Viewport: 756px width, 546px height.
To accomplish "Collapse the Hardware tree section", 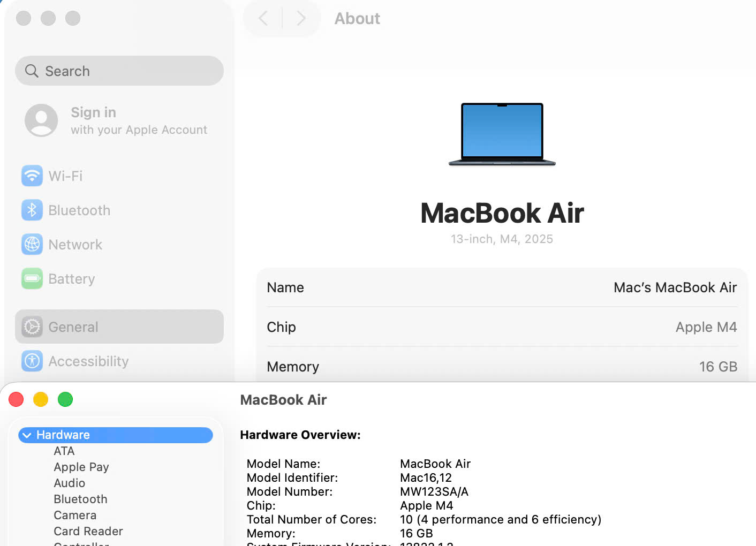I will coord(27,435).
